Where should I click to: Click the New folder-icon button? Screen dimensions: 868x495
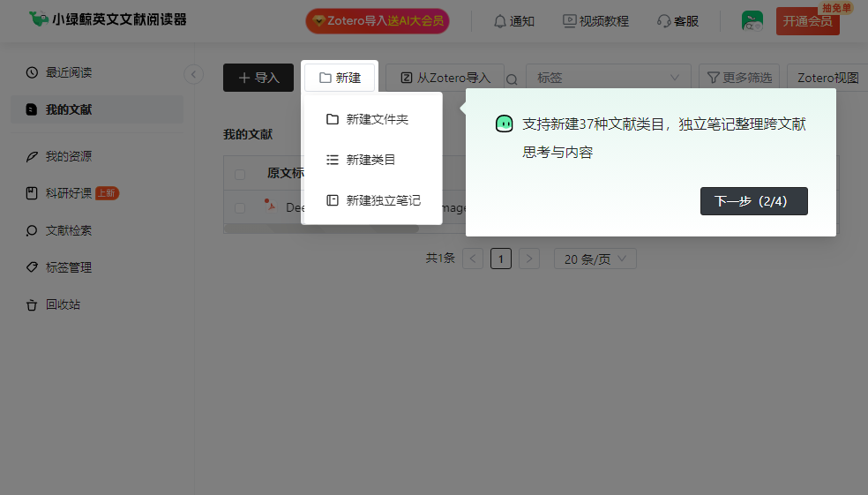[x=340, y=78]
